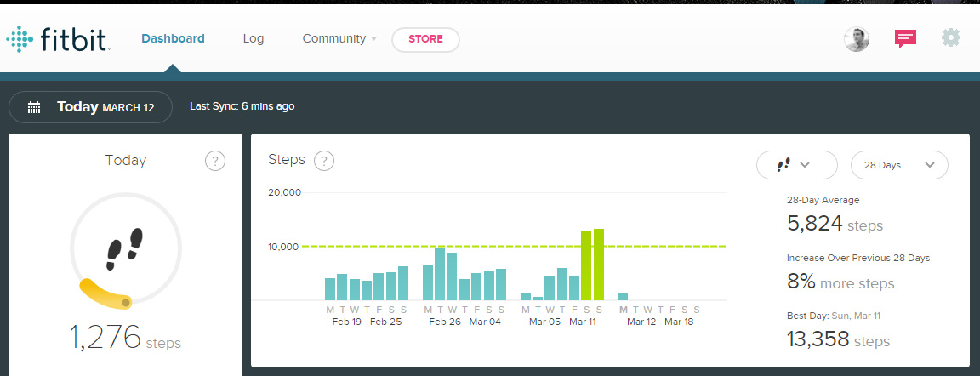The image size is (980, 376).
Task: Open the user profile avatar
Action: [857, 39]
